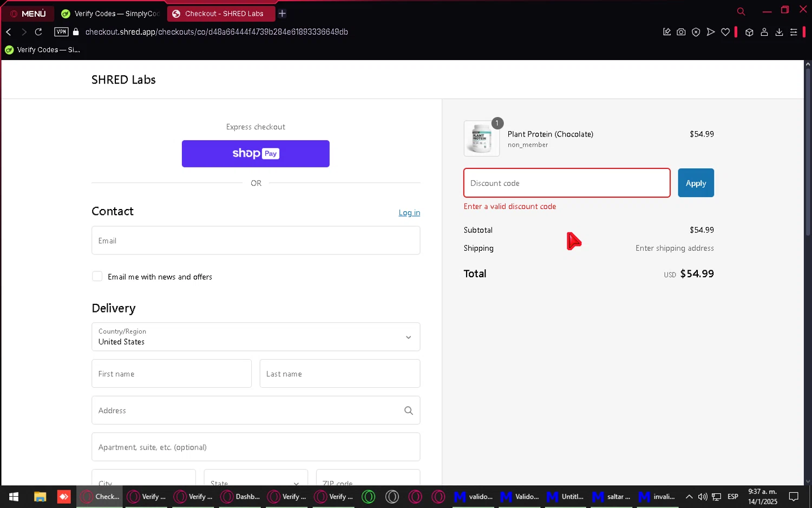Switch to the Untitl... taskbar window
The width and height of the screenshot is (812, 508).
click(x=565, y=497)
